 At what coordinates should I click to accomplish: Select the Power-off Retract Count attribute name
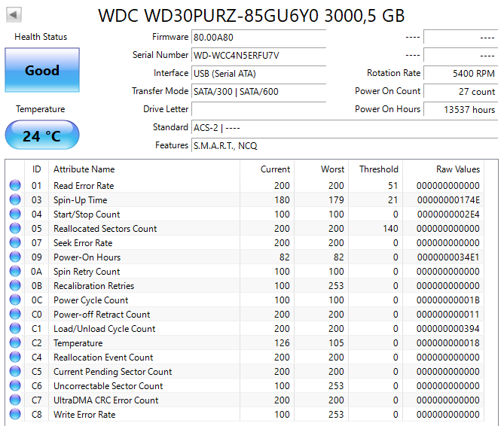(102, 315)
